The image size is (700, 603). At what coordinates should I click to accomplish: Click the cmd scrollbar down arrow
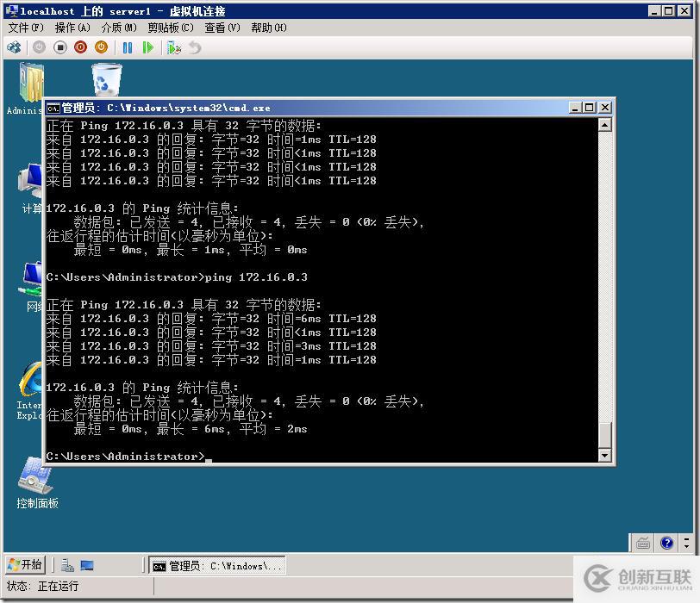604,455
